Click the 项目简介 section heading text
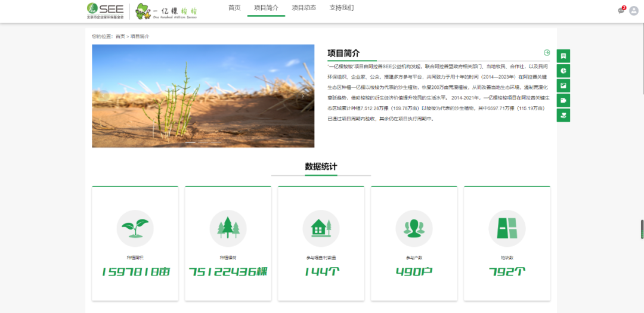Screen dimensions: 644x313 [343, 54]
